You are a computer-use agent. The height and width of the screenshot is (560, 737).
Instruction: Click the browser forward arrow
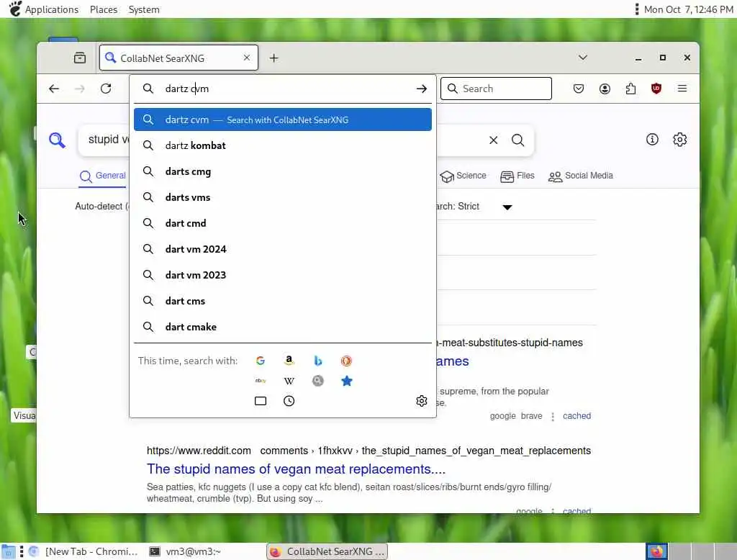80,89
